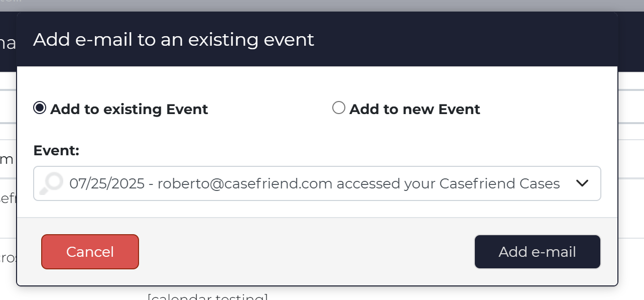
Task: Click the magnifier search icon in Event field
Action: click(x=52, y=183)
